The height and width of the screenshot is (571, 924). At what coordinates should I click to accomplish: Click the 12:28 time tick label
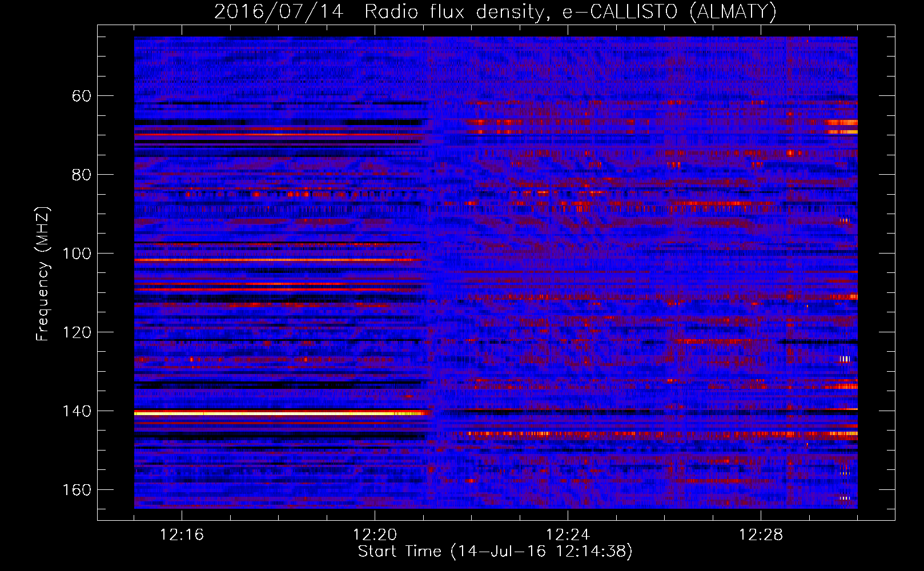pos(761,535)
